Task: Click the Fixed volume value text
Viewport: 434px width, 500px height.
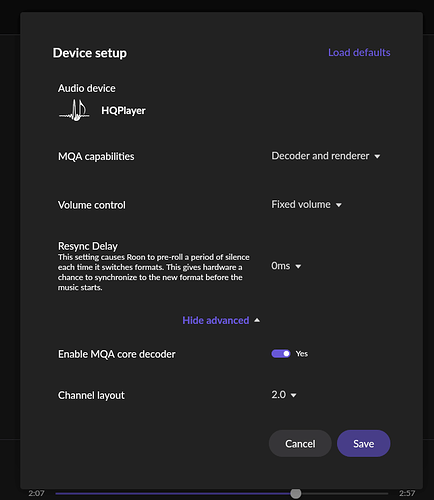Action: [x=301, y=204]
